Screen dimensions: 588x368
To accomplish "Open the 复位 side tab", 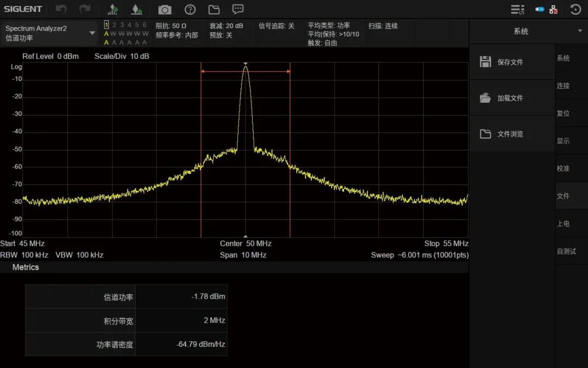I will 572,113.
